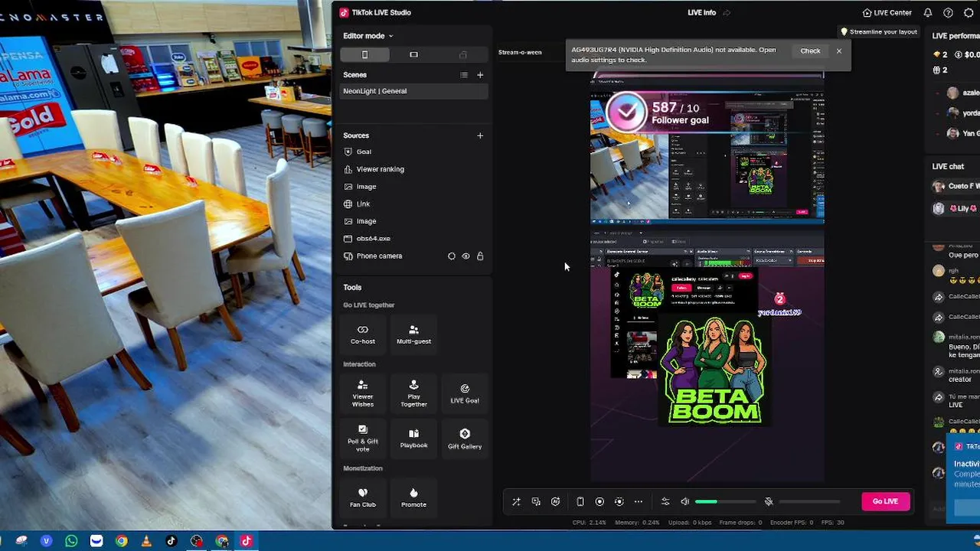Select the Stream-o-ween tab
The image size is (980, 551).
pyautogui.click(x=520, y=52)
